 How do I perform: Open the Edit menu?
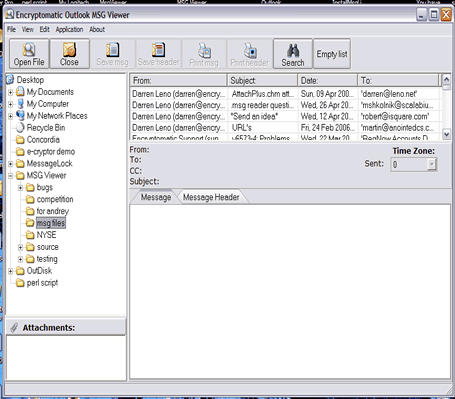tap(44, 29)
